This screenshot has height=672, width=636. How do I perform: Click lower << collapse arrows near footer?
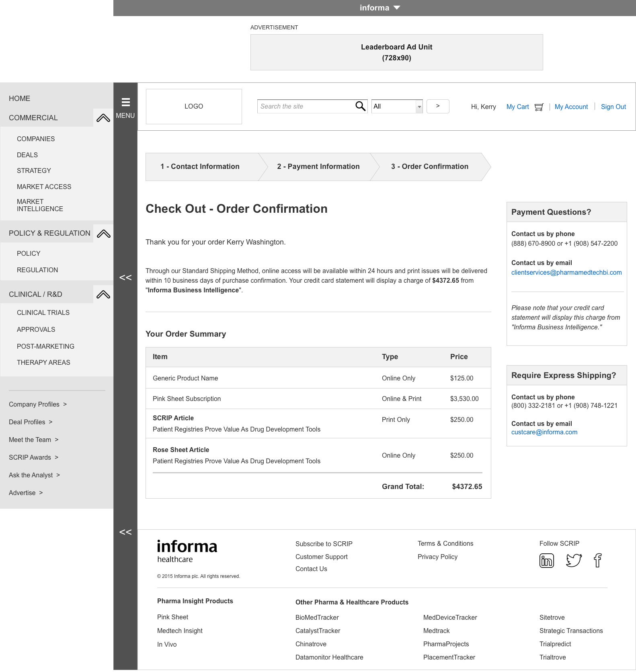[125, 532]
